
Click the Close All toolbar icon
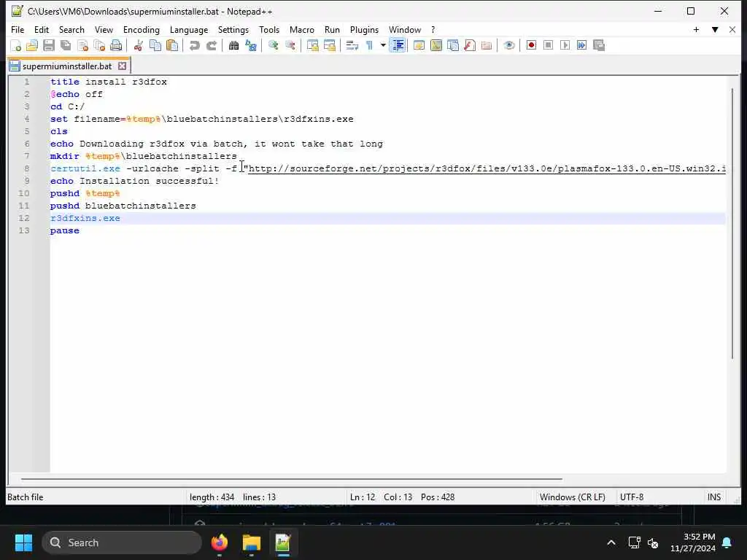pyautogui.click(x=99, y=46)
